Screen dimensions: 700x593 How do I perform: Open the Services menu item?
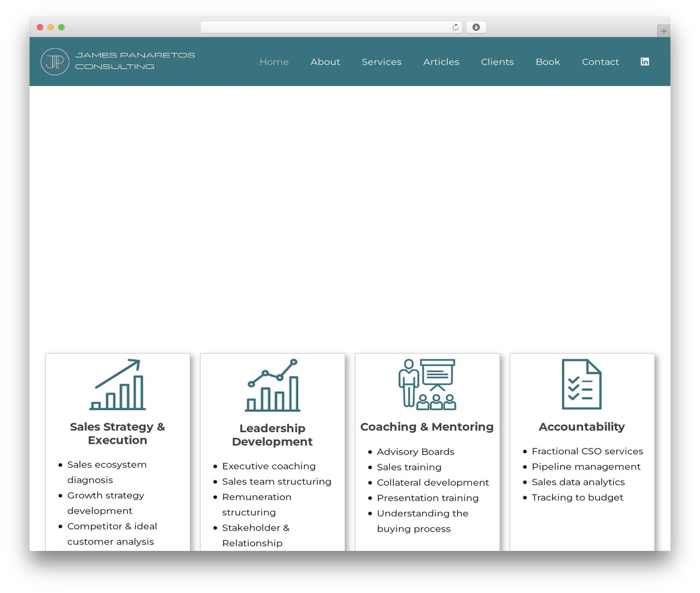[382, 62]
